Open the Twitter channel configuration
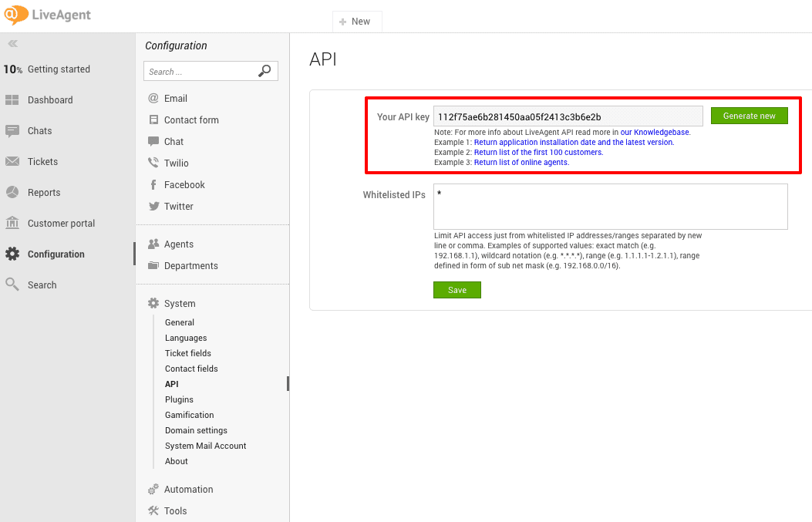The width and height of the screenshot is (812, 522). 177,206
